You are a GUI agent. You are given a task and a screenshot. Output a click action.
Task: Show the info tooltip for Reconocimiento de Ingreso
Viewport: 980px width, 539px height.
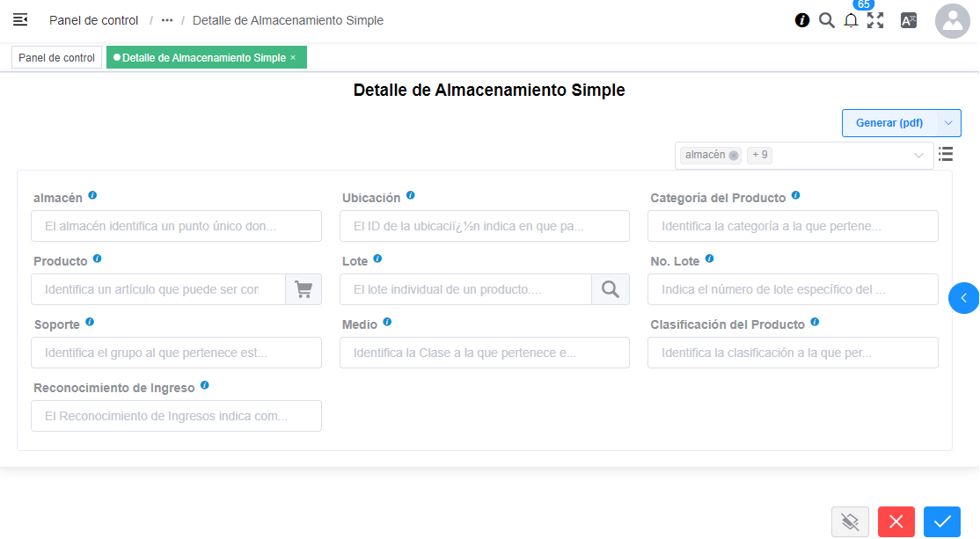coord(204,385)
